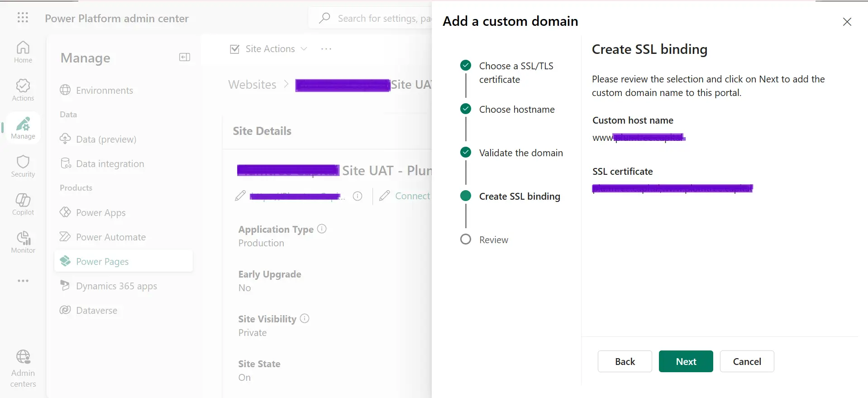868x398 pixels.
Task: Show info about the site URL
Action: (358, 196)
